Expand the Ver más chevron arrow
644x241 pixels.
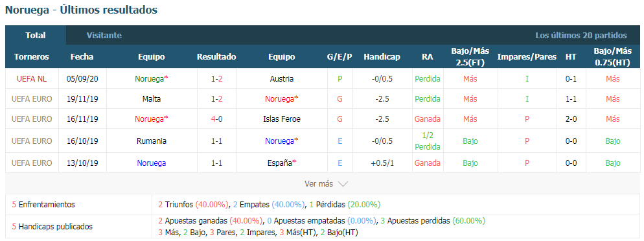pos(343,184)
